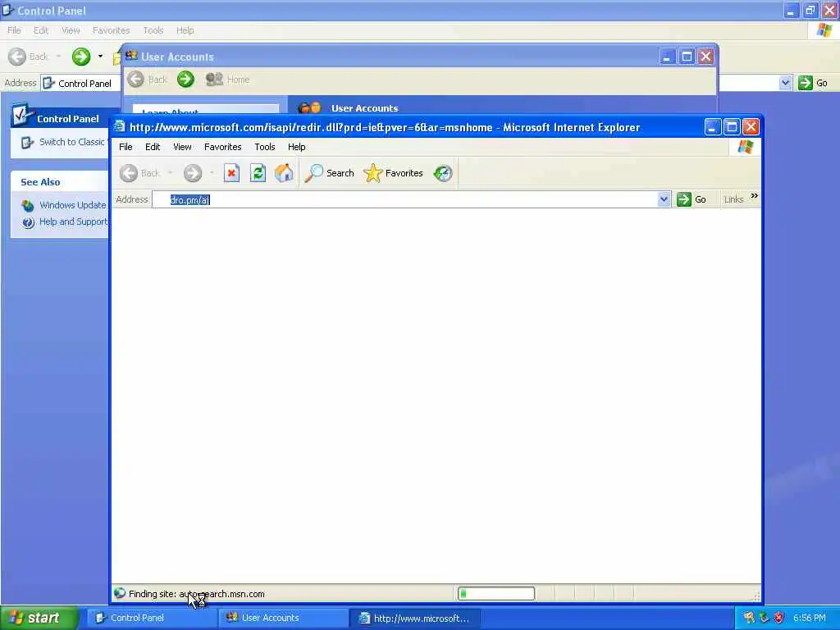Open Favorites star in Internet Explorer toolbar
Viewport: 840px width, 630px height.
coord(373,173)
